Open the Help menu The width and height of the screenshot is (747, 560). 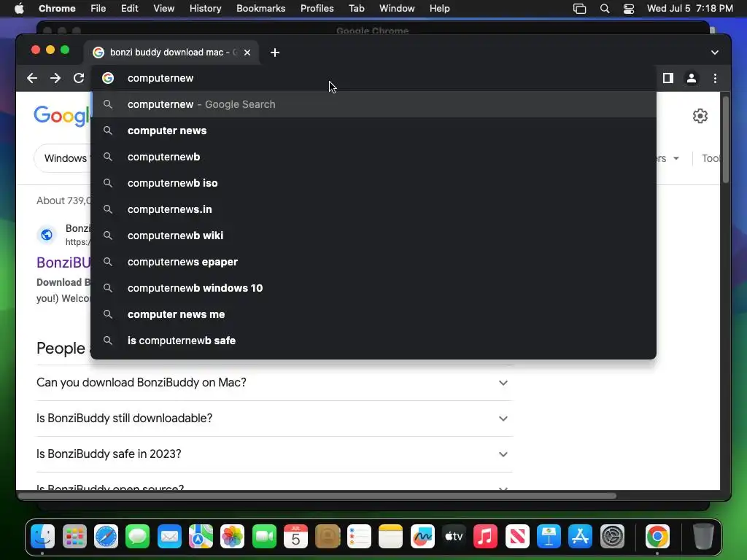click(x=439, y=8)
